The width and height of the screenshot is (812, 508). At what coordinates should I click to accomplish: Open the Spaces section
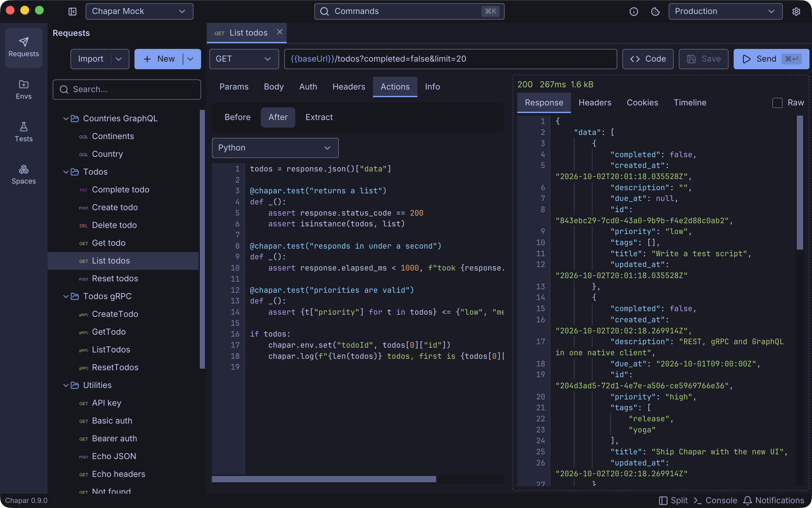point(23,174)
